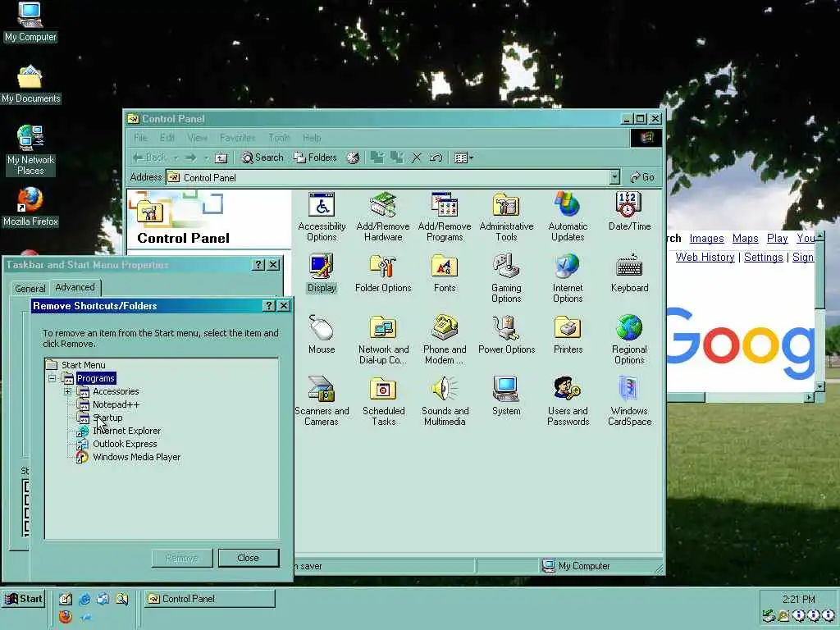Screen dimensions: 840x630
Task: Select the Start Menu root folder
Action: [x=83, y=365]
